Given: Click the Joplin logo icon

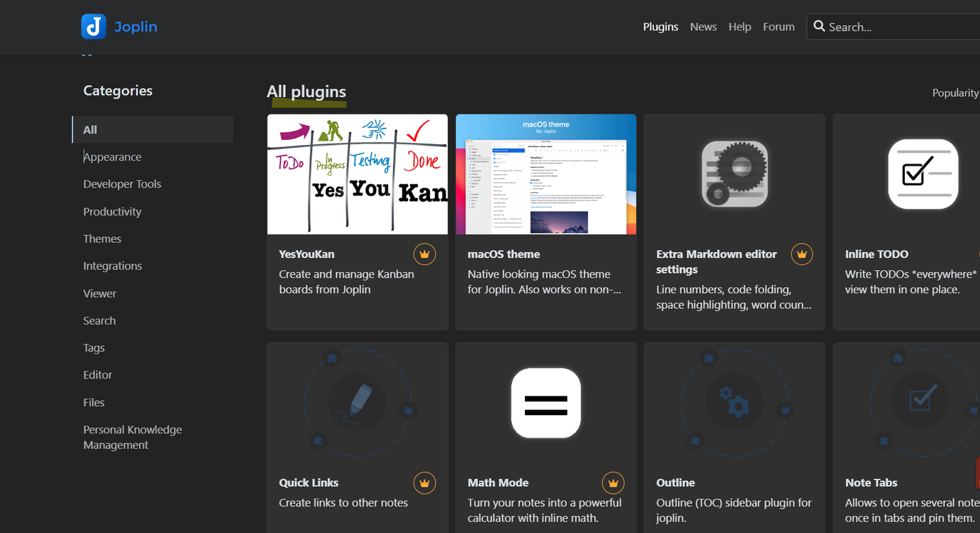Looking at the screenshot, I should coord(93,26).
